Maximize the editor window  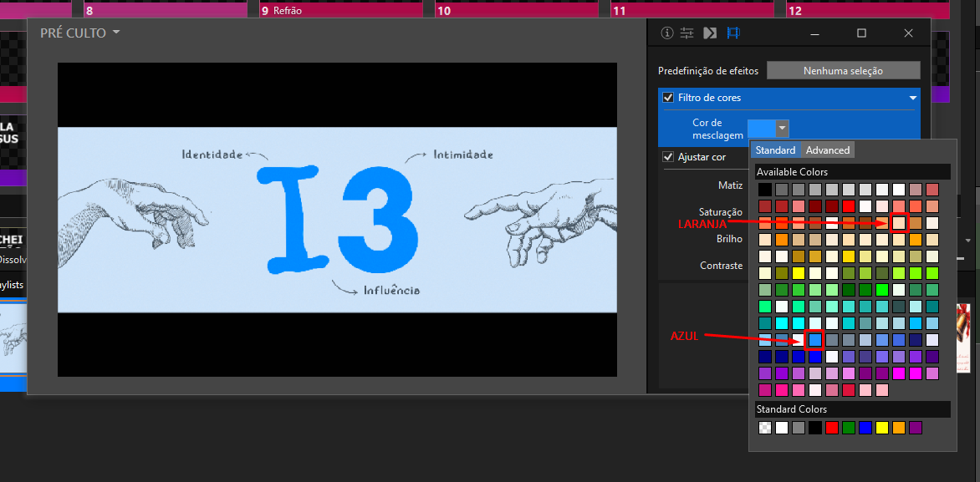pos(861,33)
